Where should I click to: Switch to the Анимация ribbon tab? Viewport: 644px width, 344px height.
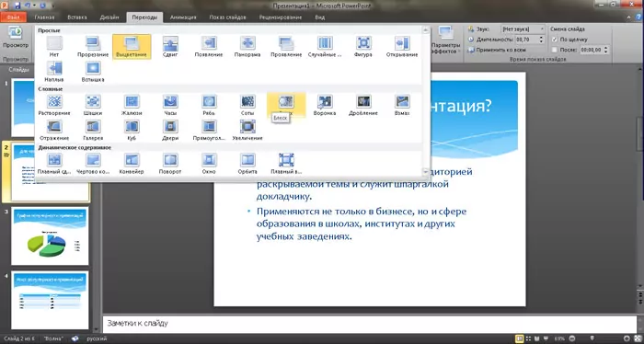click(183, 17)
